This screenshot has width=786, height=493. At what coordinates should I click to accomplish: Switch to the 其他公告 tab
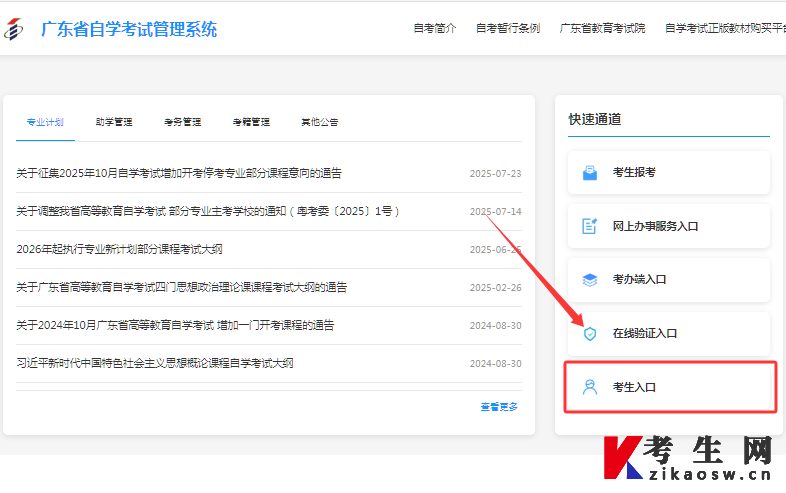[320, 122]
